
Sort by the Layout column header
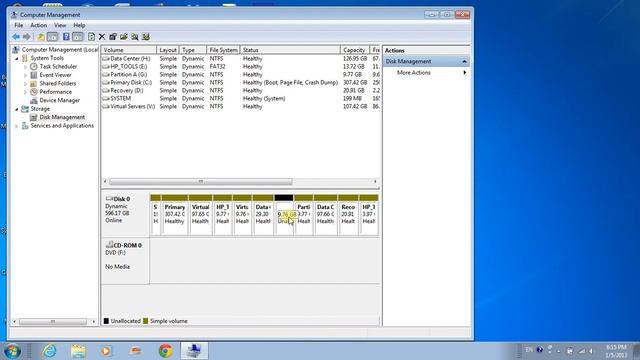168,50
